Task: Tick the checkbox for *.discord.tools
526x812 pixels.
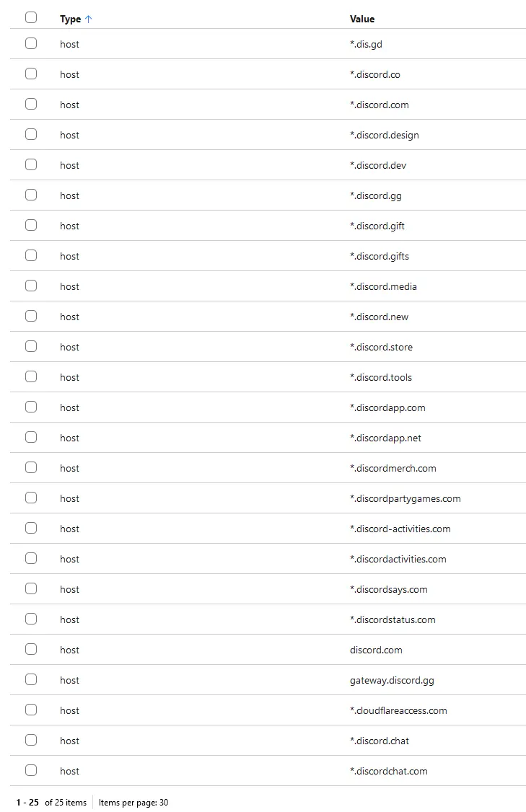Action: tap(31, 376)
